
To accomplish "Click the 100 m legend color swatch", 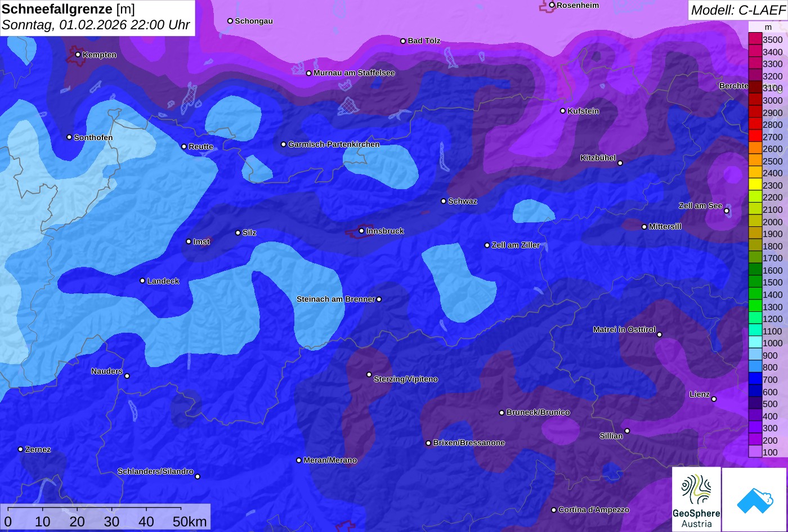I will pos(755,452).
